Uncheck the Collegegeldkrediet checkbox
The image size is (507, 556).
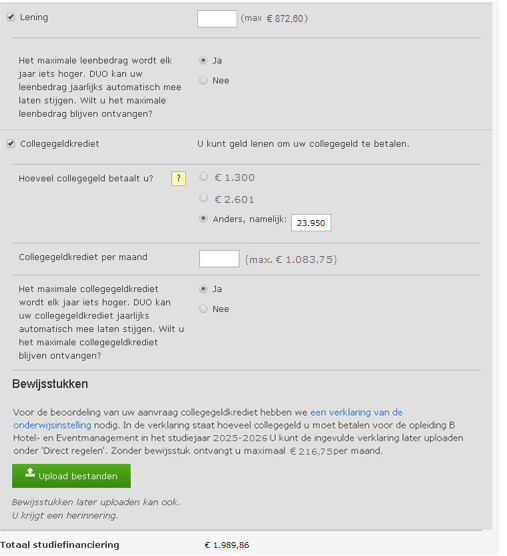click(11, 144)
